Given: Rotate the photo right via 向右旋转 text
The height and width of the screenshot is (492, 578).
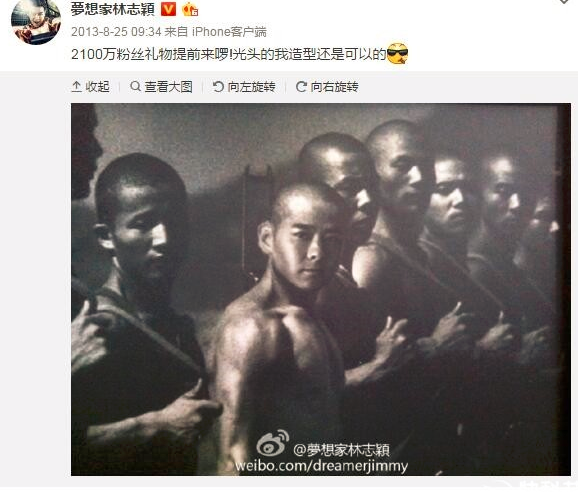Looking at the screenshot, I should pyautogui.click(x=334, y=87).
